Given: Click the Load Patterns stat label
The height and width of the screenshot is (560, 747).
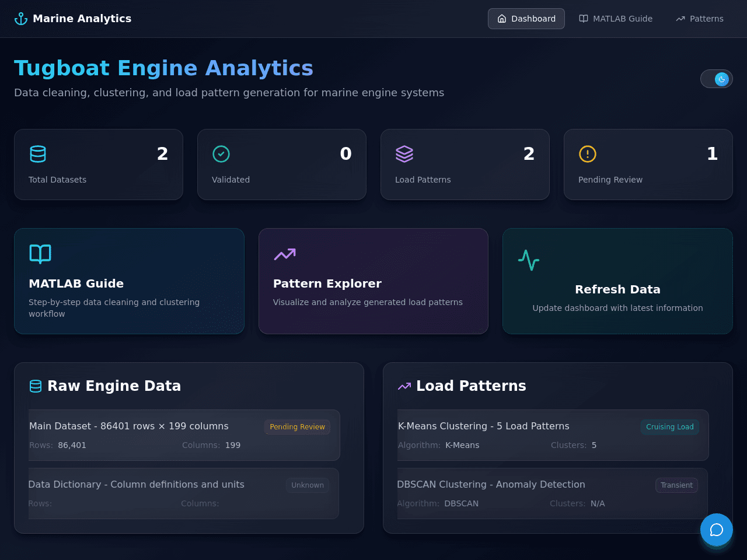Looking at the screenshot, I should pyautogui.click(x=423, y=180).
